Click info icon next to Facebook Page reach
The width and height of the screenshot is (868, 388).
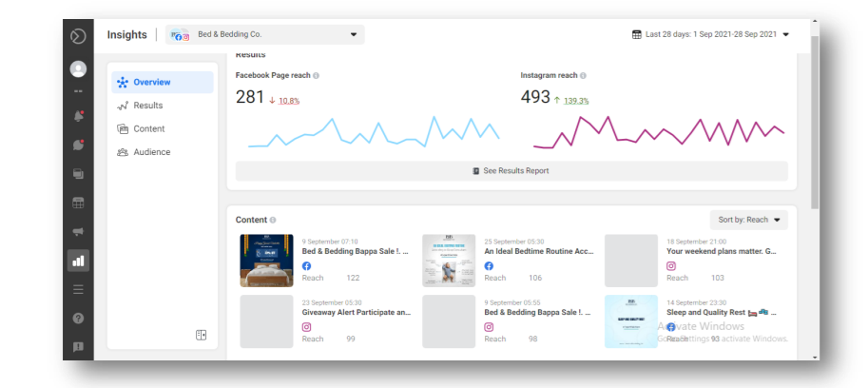click(316, 75)
